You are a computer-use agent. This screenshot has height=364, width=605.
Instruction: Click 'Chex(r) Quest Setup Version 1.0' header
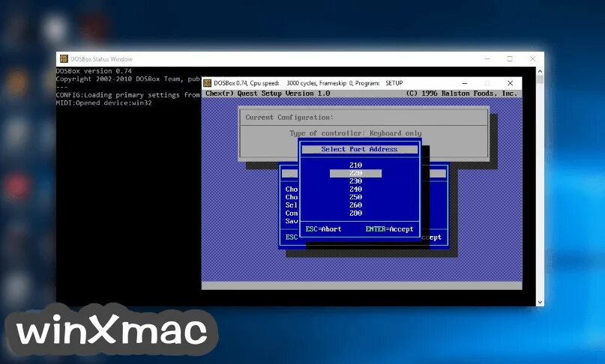click(268, 94)
